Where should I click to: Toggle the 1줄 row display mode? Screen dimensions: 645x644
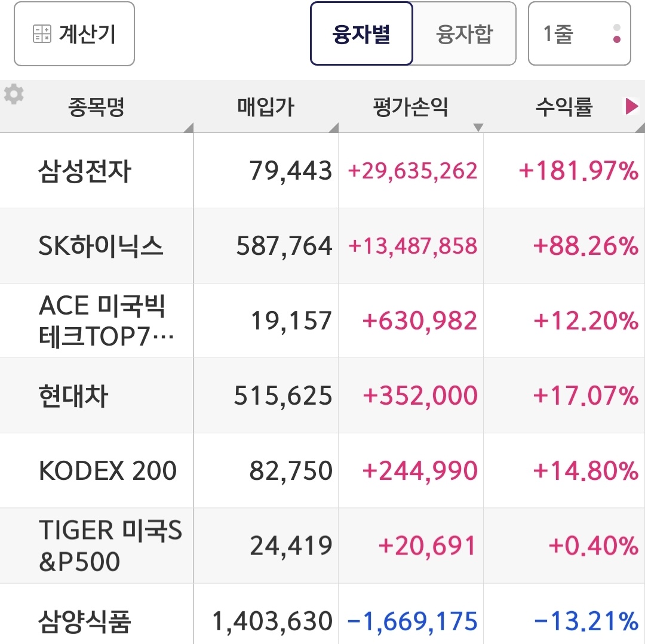point(579,34)
